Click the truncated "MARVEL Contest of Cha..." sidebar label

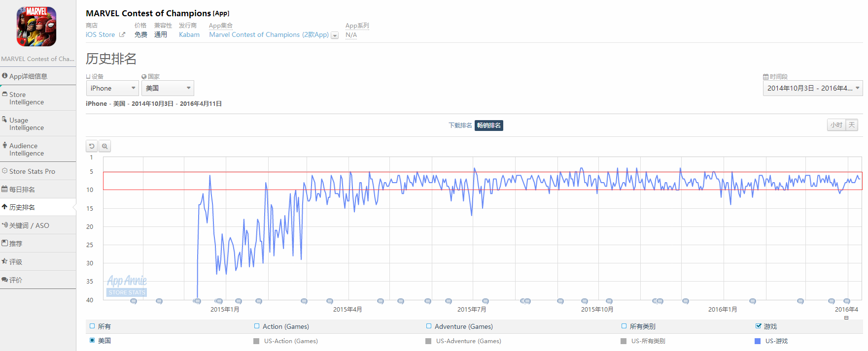pyautogui.click(x=38, y=59)
